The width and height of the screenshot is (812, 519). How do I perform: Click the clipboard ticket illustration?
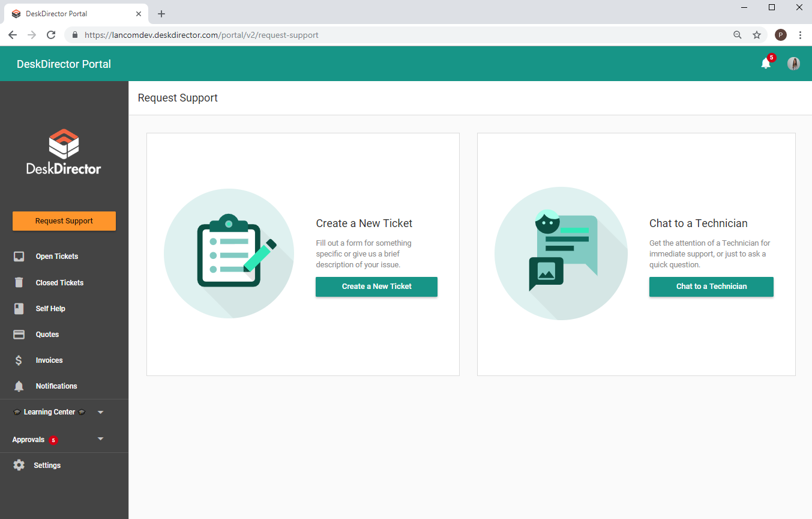[x=229, y=253]
